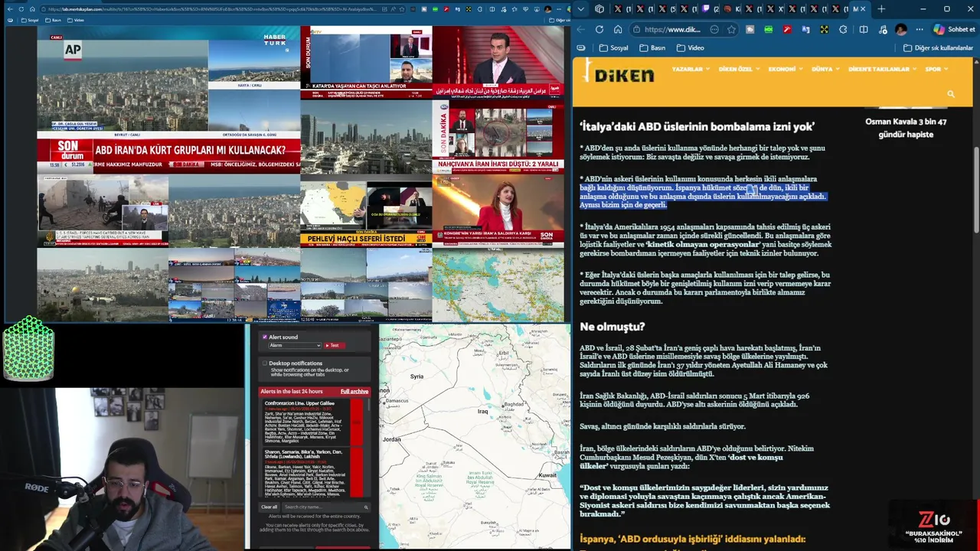Expand DİKEN'E TAKILANLAR menu
Image resolution: width=980 pixels, height=551 pixels.
coord(881,69)
